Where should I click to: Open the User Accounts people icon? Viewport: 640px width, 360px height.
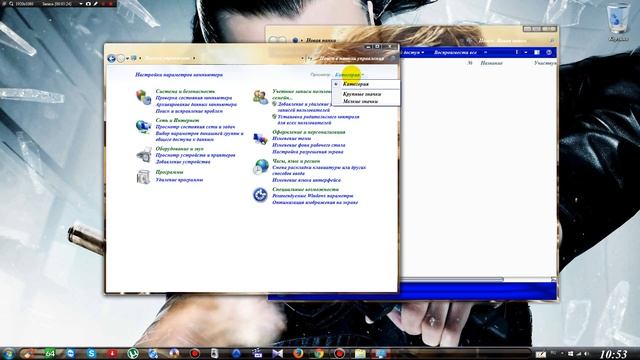click(x=260, y=97)
